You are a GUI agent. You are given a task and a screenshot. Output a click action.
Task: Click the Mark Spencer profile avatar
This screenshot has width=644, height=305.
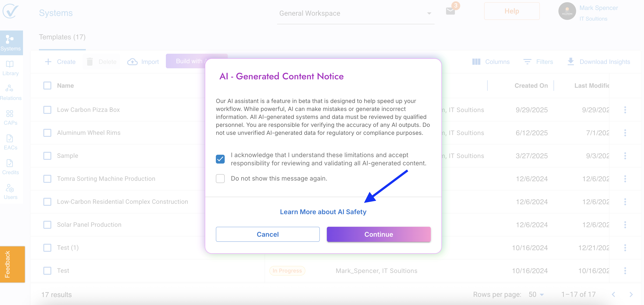pos(567,11)
